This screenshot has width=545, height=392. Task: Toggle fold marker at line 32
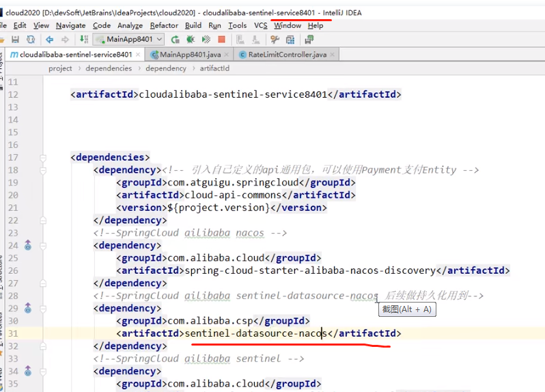point(43,346)
